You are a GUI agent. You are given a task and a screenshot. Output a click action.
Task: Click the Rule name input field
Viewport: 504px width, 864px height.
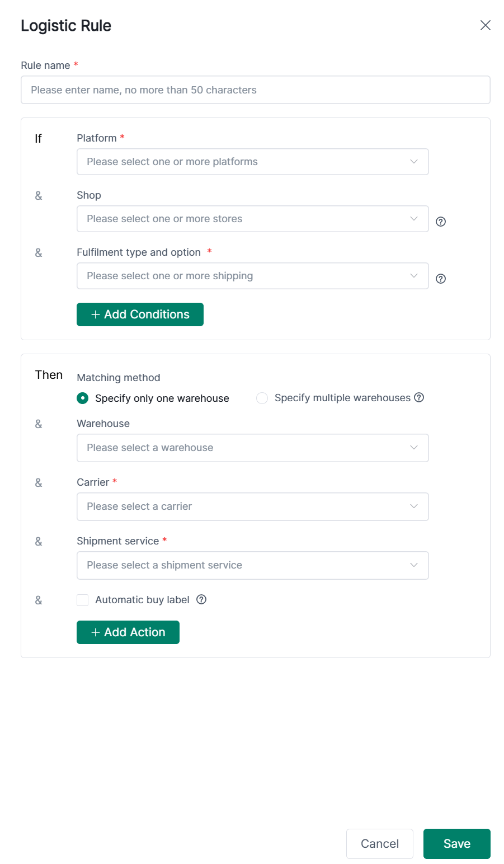pyautogui.click(x=255, y=90)
